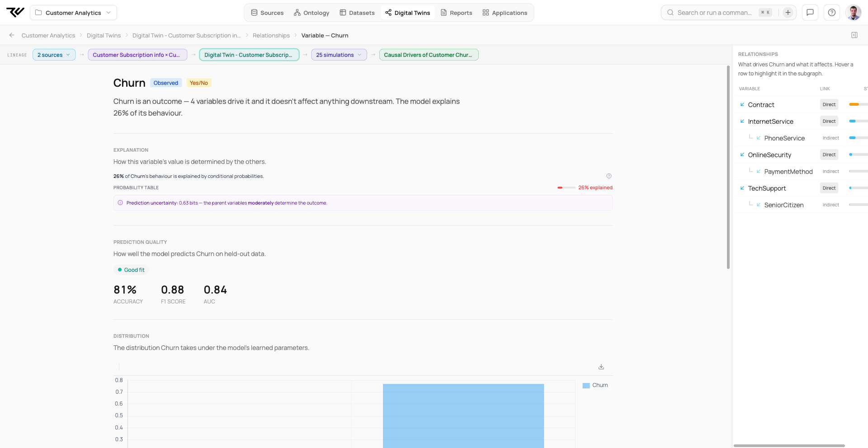Screen dimensions: 868x448
Task: Click Direct badge for TechSupport
Action: [829, 188]
